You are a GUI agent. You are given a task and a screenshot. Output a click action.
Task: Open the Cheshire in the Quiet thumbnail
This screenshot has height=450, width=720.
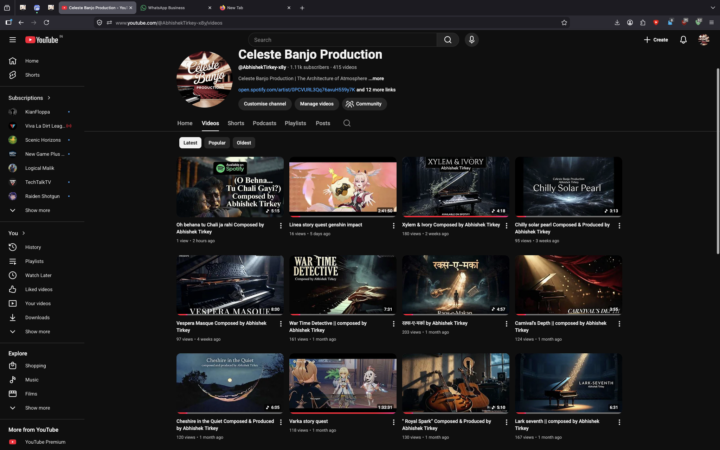point(230,383)
